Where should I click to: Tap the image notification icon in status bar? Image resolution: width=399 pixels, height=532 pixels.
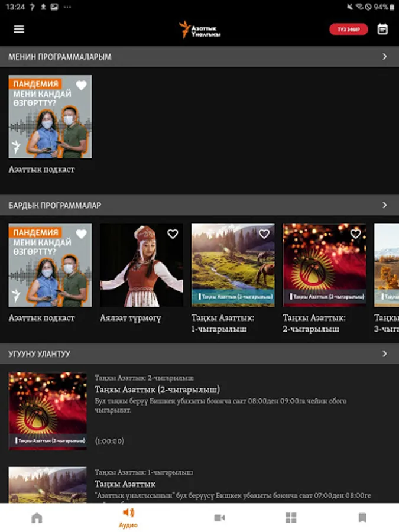[x=54, y=7]
